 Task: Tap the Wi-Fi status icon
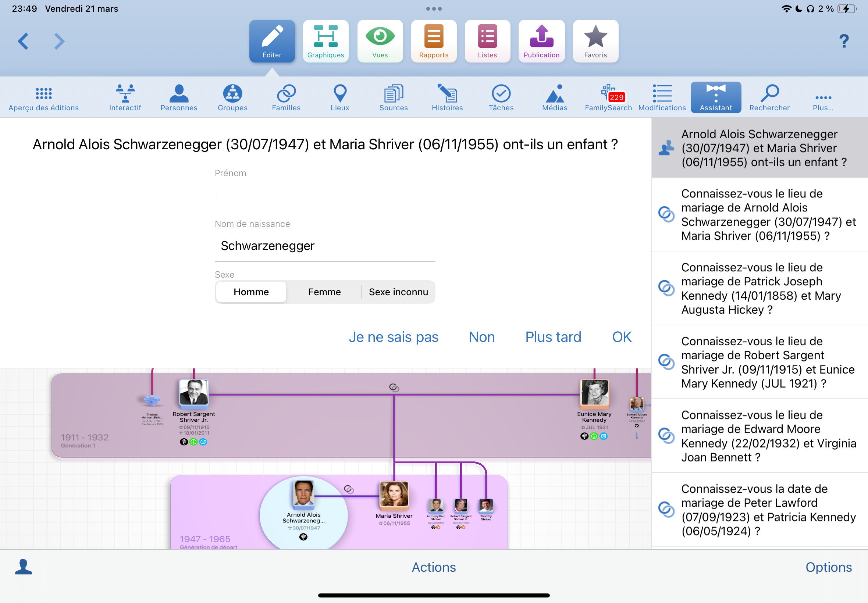pos(786,9)
